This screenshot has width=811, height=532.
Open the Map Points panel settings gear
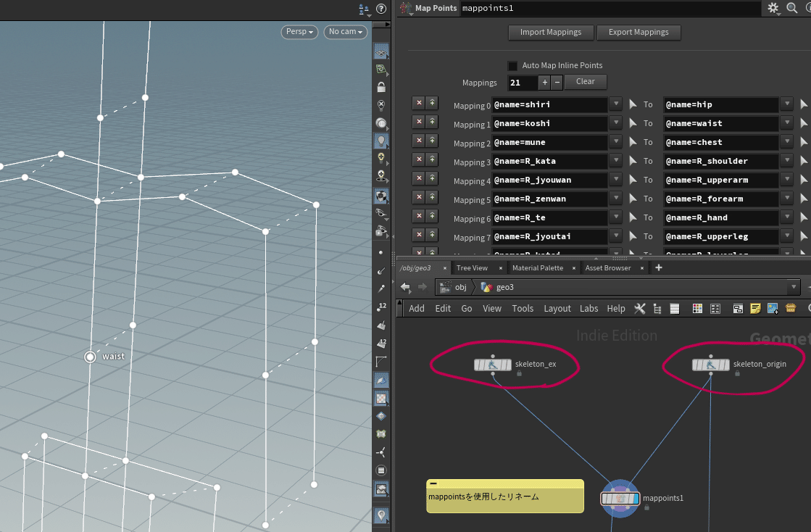[x=774, y=8]
